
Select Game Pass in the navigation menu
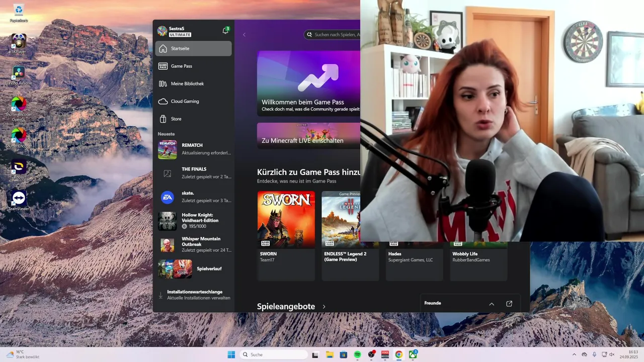[193, 66]
